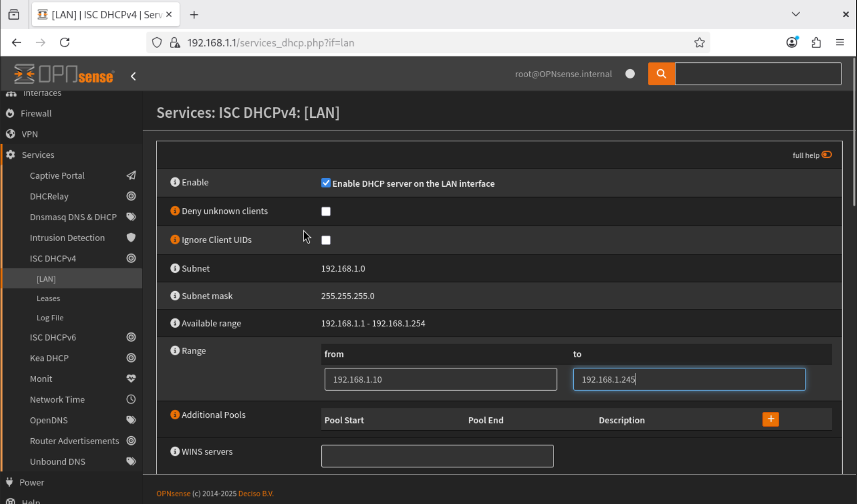Click the info icon next to Ignore Client UIDs
This screenshot has height=504, width=857.
[x=175, y=240]
